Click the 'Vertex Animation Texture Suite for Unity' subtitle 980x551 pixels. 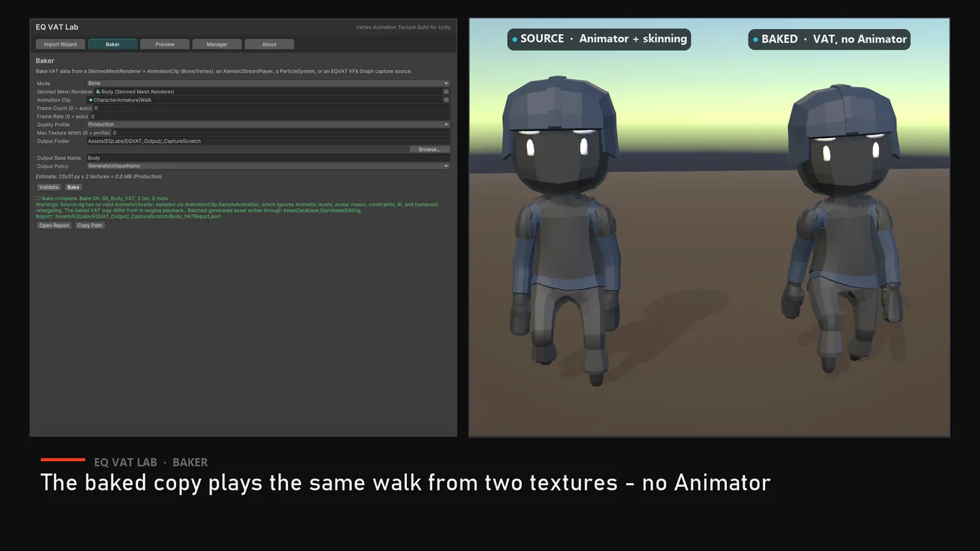[403, 27]
